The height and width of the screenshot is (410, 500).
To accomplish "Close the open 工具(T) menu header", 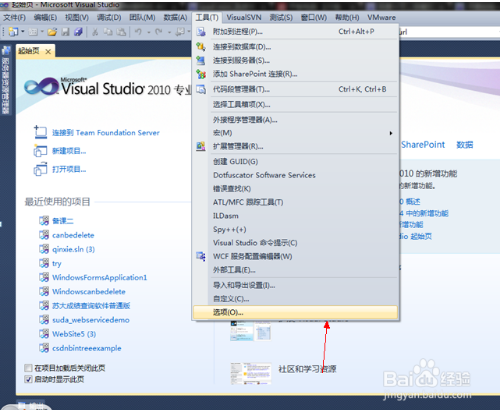I will pos(207,17).
